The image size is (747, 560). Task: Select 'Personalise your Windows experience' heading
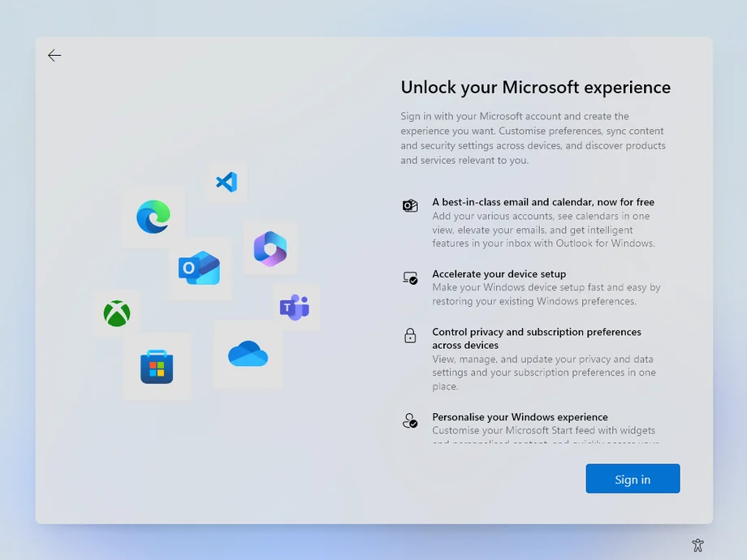(520, 417)
